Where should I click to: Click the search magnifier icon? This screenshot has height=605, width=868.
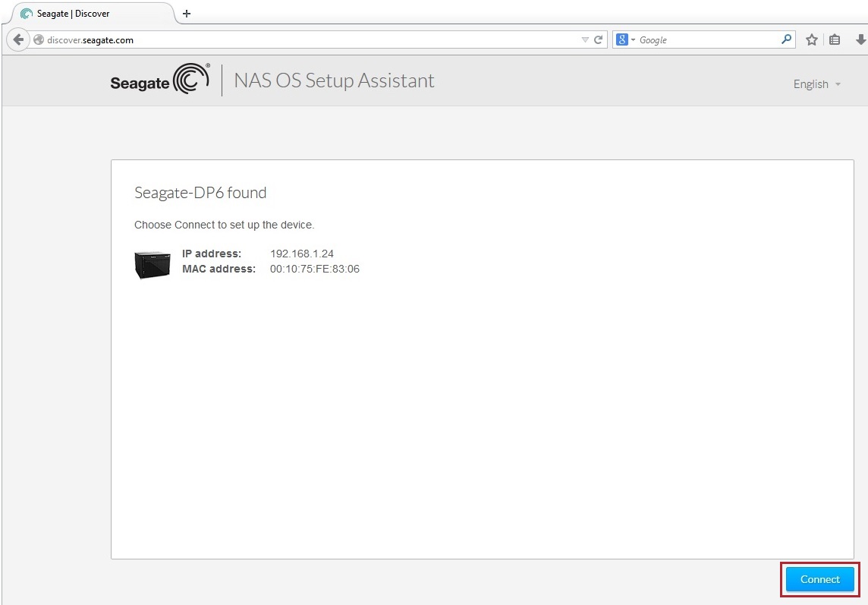click(x=786, y=39)
